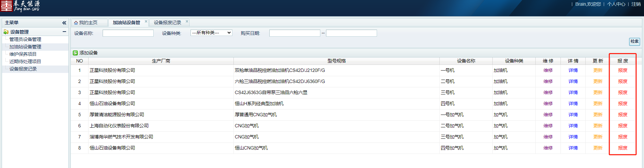Select 维护保养项目 in the sidebar menu
The width and height of the screenshot is (644, 168).
point(23,54)
